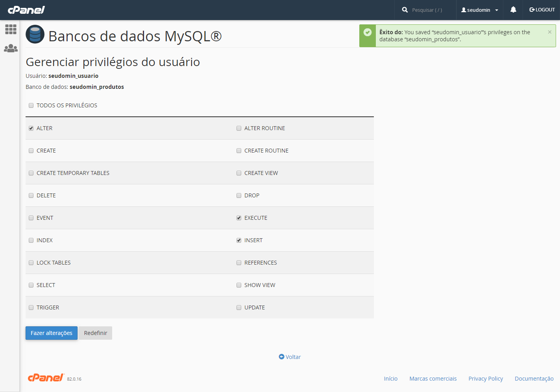Enable SHOW VIEW privilege
The image size is (560, 392).
(x=239, y=285)
